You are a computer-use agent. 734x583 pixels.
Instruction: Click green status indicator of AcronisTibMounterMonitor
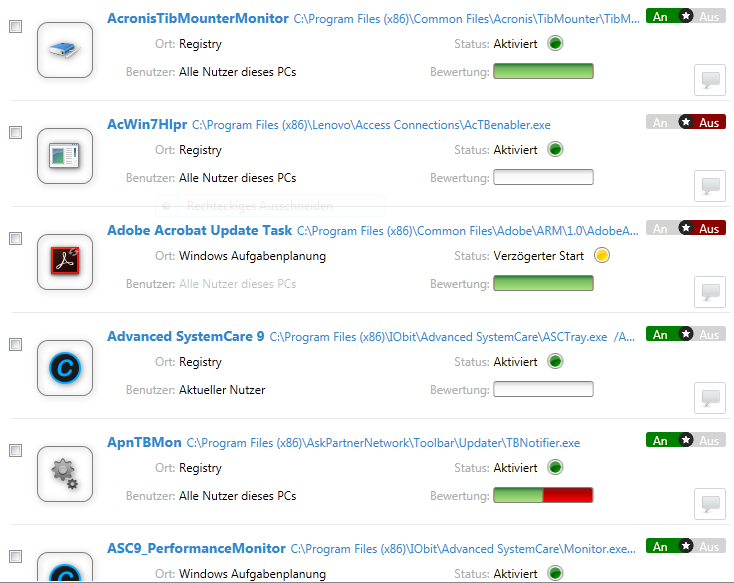[555, 44]
